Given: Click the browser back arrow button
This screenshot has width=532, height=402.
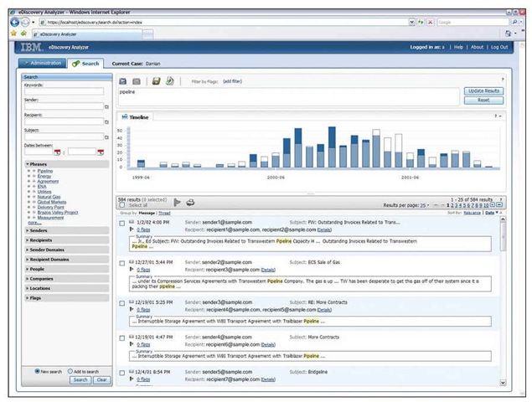Looking at the screenshot, I should click(14, 22).
